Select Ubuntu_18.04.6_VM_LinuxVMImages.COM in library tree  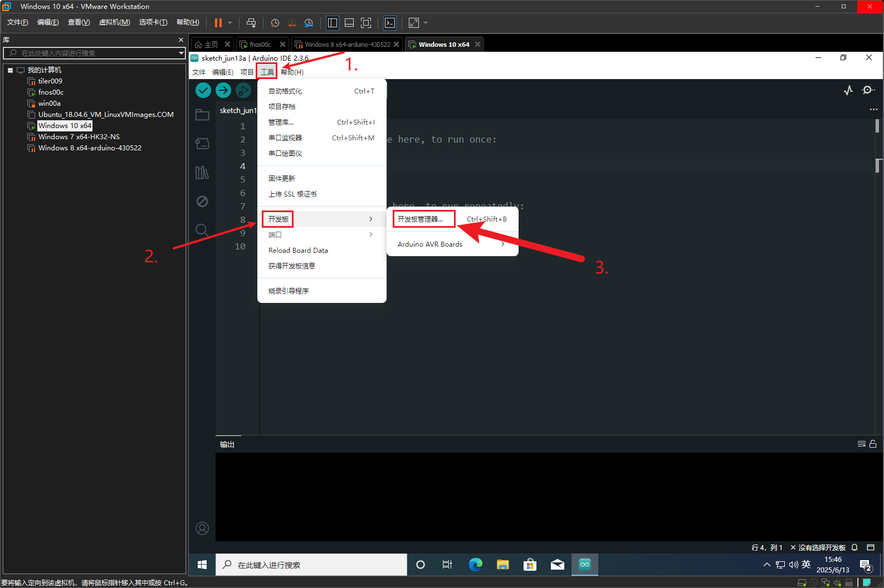click(106, 115)
